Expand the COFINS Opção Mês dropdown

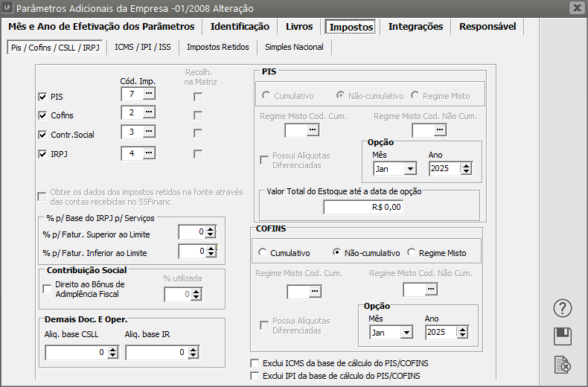[x=406, y=333]
